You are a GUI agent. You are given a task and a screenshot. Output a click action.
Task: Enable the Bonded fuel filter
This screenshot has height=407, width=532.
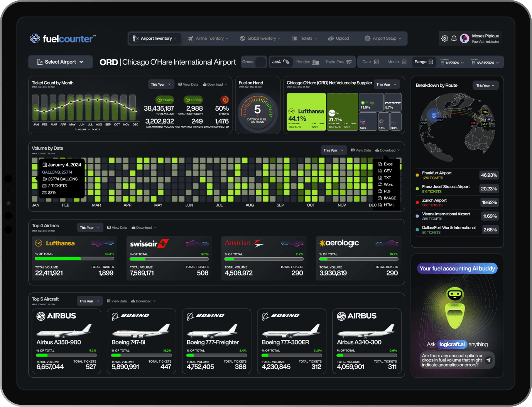307,62
